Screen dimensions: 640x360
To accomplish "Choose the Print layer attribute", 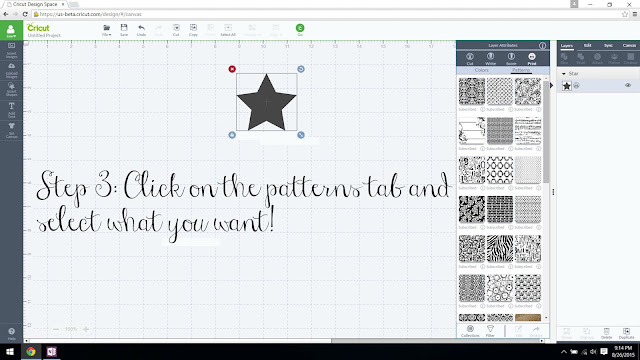I will tap(531, 58).
